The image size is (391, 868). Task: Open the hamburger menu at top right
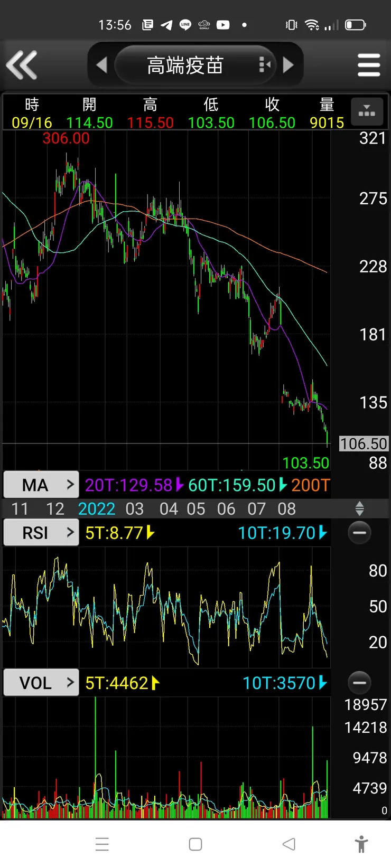click(x=369, y=65)
